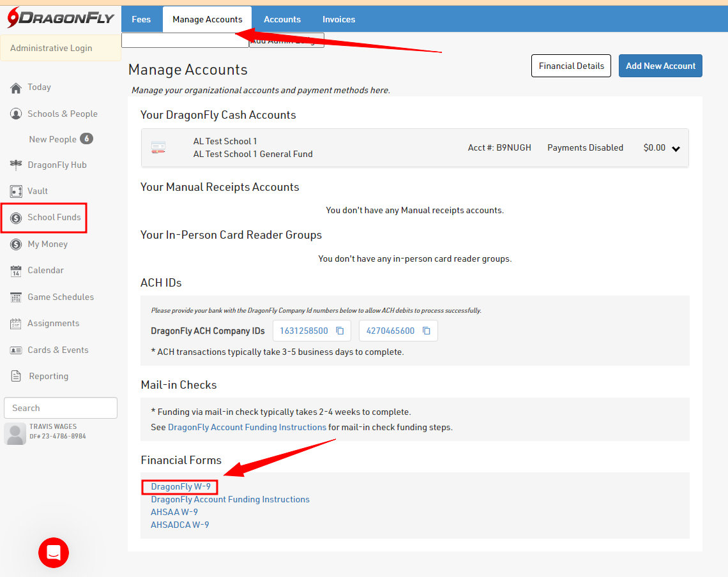Open the AHSAA W-9 link

click(174, 512)
